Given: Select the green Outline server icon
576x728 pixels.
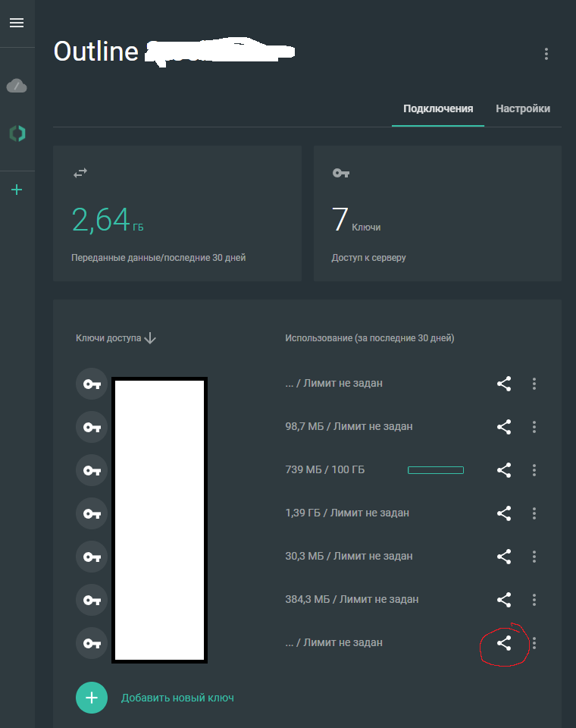Looking at the screenshot, I should pos(17,133).
